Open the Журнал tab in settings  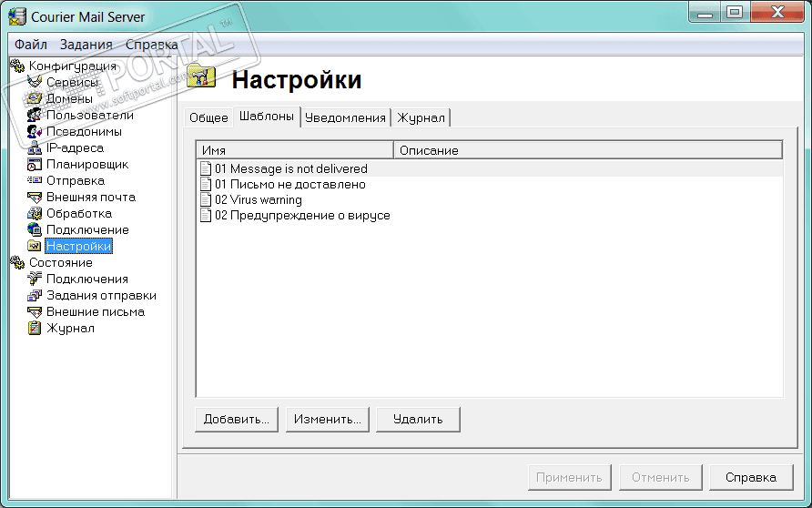tap(421, 117)
